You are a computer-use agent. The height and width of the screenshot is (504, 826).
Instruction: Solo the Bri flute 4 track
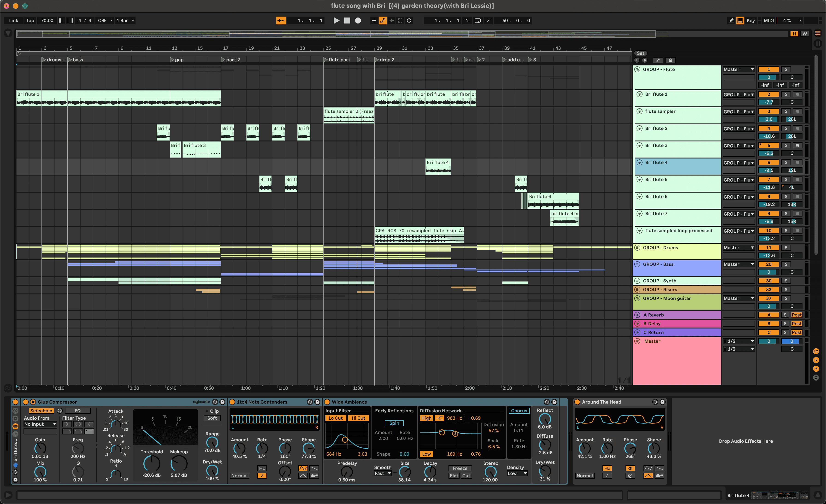coord(786,163)
